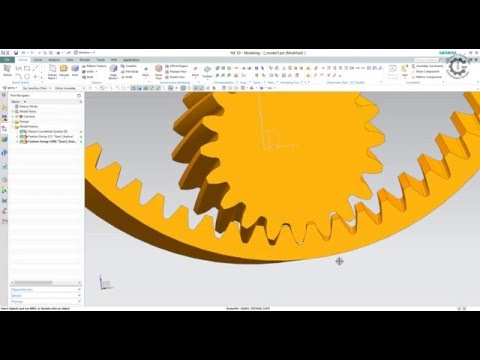Expand the Gear1_feature feature group node

click(17, 137)
